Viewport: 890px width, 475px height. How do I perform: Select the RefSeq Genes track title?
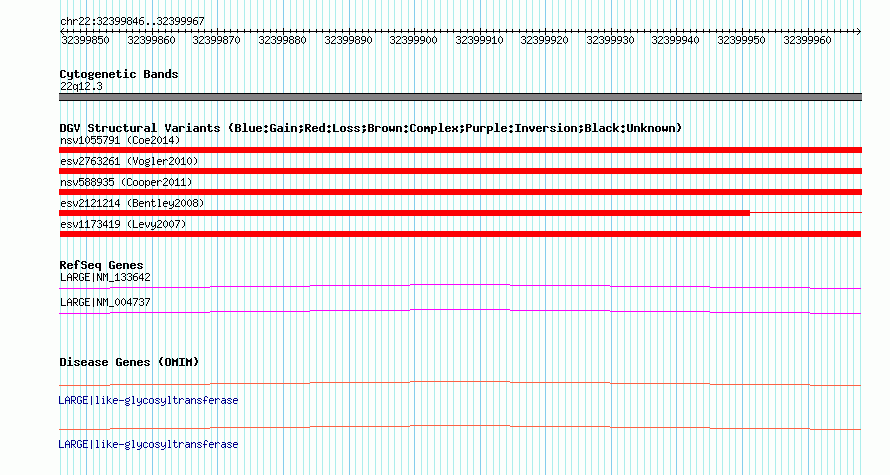[x=101, y=265]
